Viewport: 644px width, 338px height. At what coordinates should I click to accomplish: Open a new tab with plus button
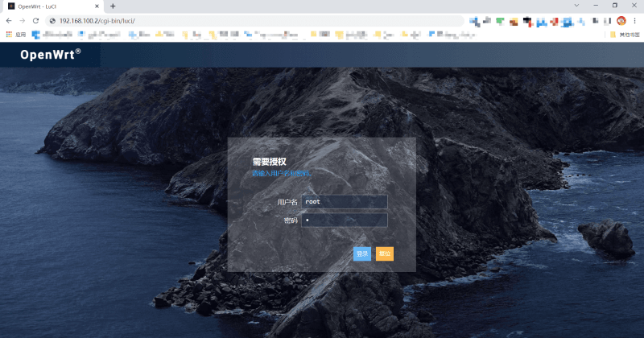click(x=114, y=6)
